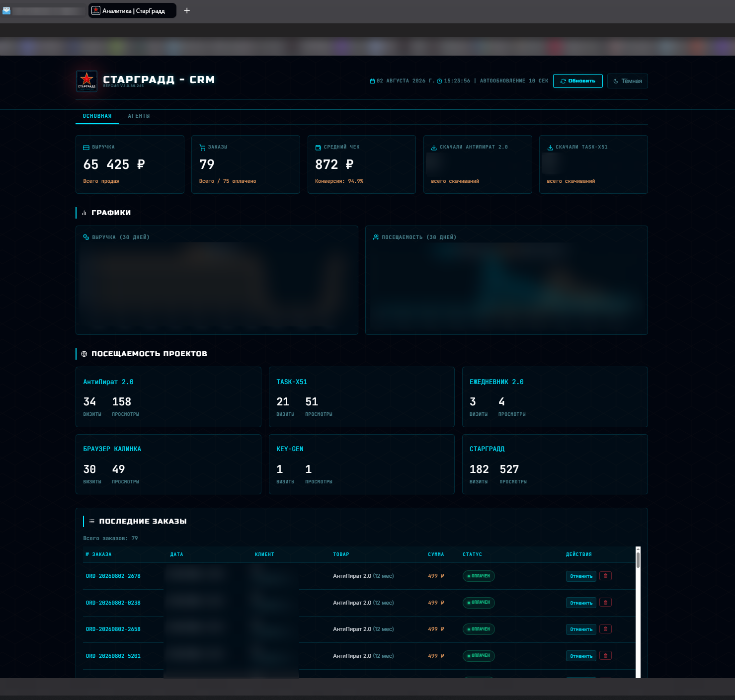Viewport: 735px width, 700px height.
Task: Click download icon on Скачали TASK-X51 card
Action: pos(550,148)
